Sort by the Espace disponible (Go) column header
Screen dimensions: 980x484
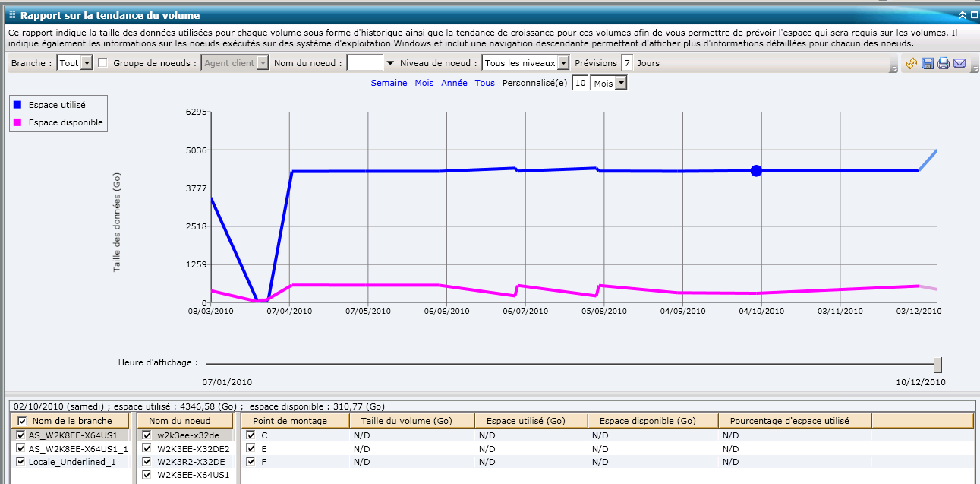pos(653,420)
